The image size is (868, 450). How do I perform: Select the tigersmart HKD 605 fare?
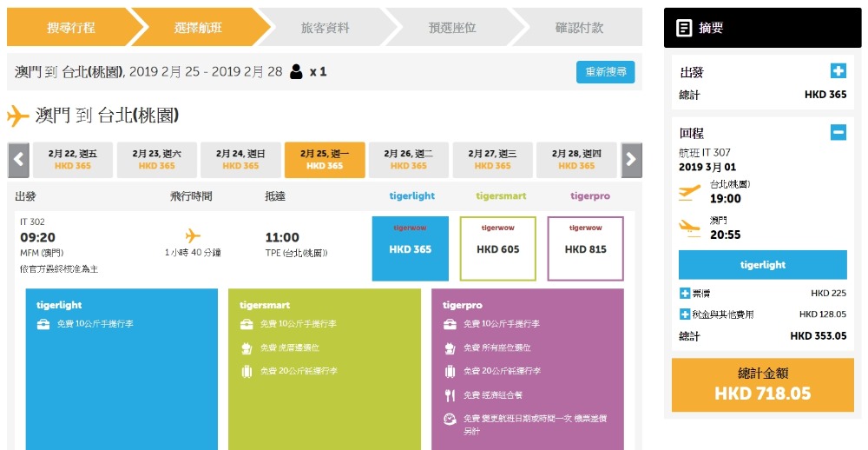(497, 248)
